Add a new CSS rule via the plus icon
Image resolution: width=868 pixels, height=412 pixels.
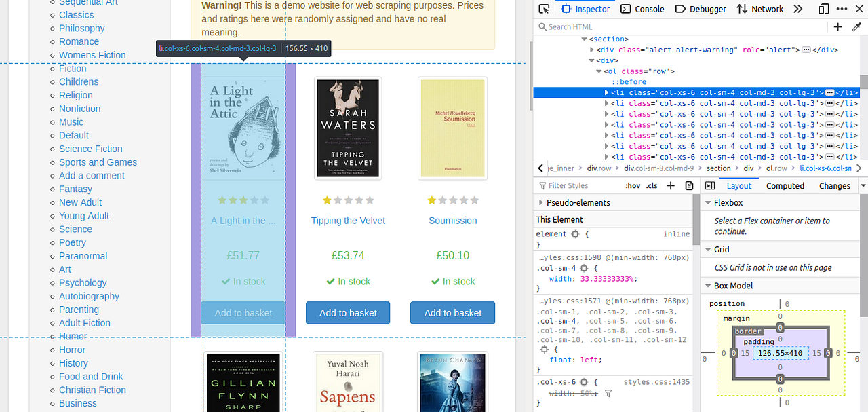(670, 185)
